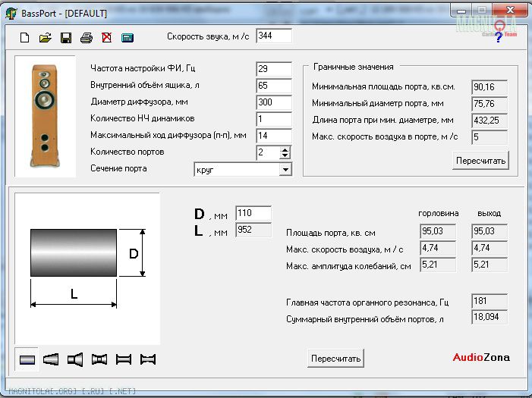Choose the last hourglass port shape
The image size is (532, 398).
(x=147, y=359)
